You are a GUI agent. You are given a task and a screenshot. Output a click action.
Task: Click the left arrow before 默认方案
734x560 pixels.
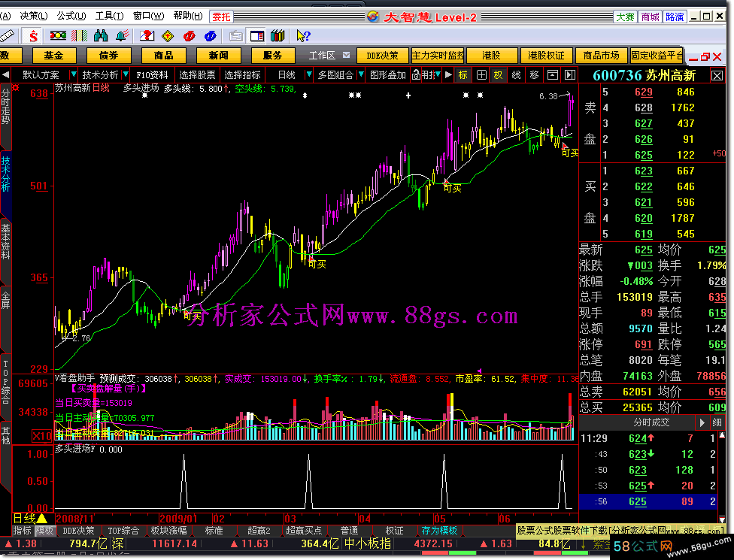coord(5,75)
